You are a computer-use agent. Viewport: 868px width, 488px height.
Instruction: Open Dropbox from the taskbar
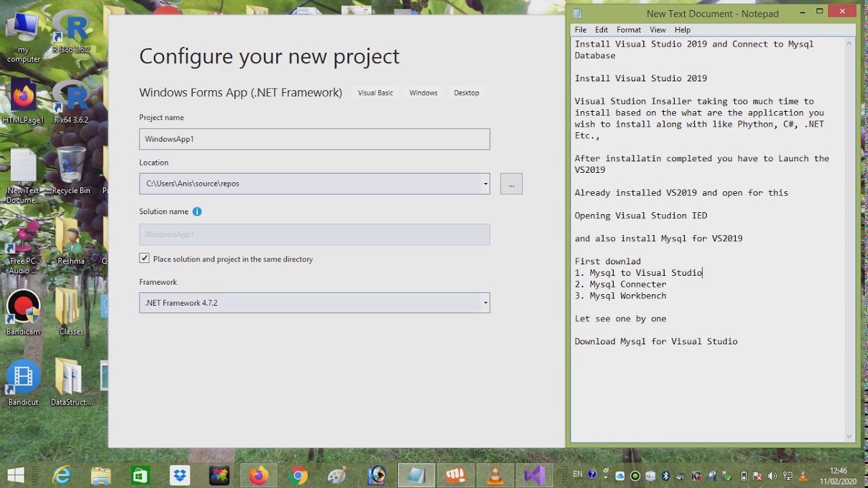click(180, 476)
